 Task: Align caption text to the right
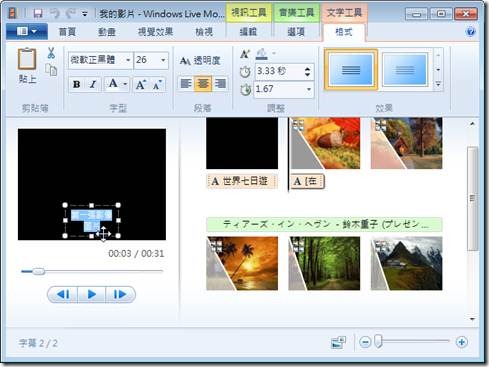(x=220, y=84)
